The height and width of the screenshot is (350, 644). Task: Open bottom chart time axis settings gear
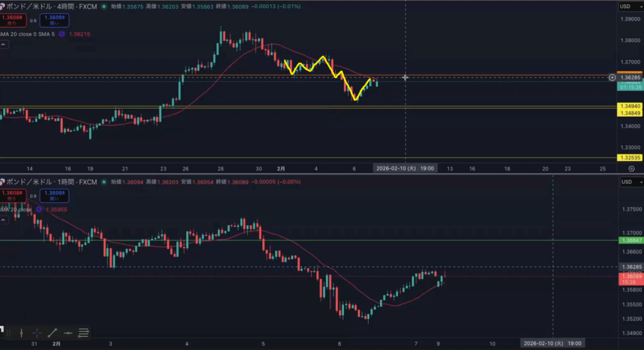coord(631,344)
